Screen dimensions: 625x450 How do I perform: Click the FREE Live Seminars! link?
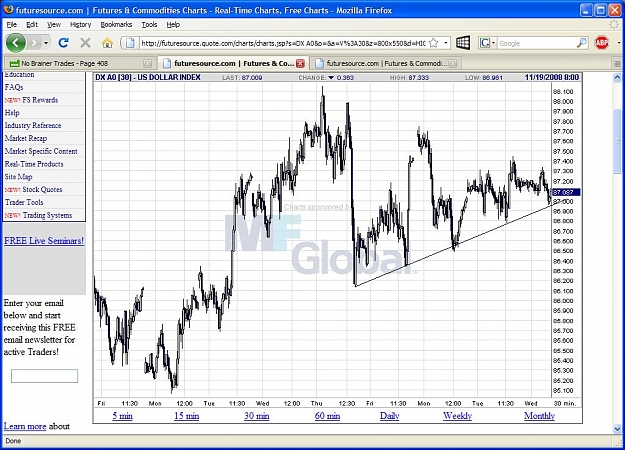pos(44,240)
